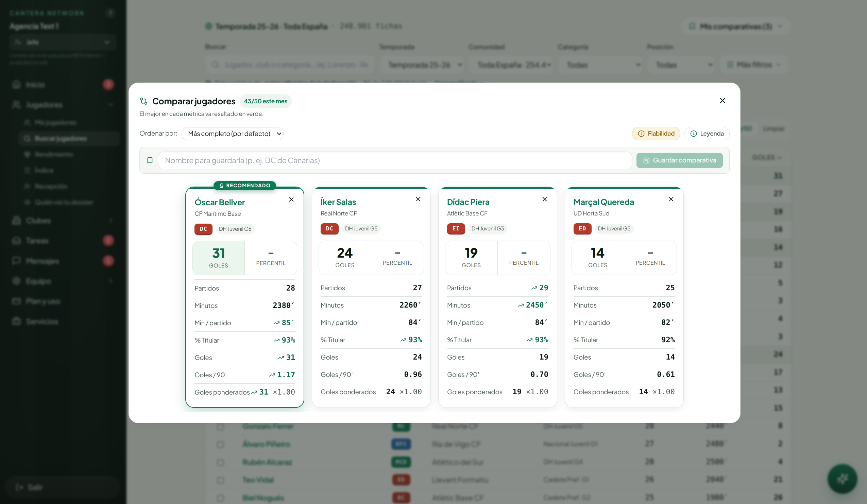
Task: Click the Leyenda button
Action: [x=707, y=133]
